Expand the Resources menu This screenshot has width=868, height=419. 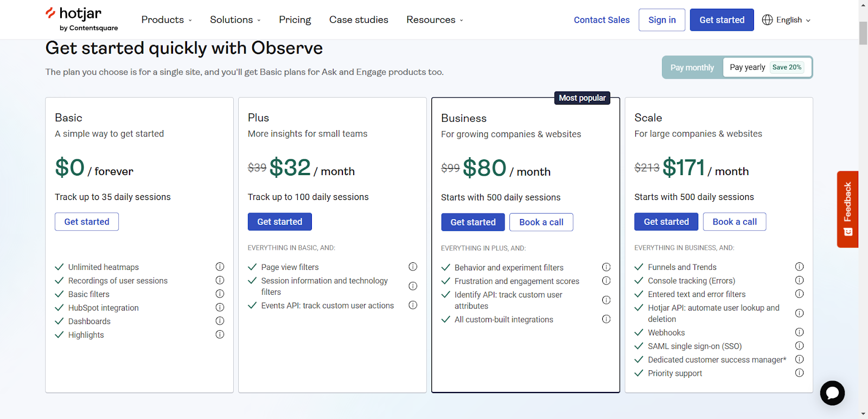point(435,20)
